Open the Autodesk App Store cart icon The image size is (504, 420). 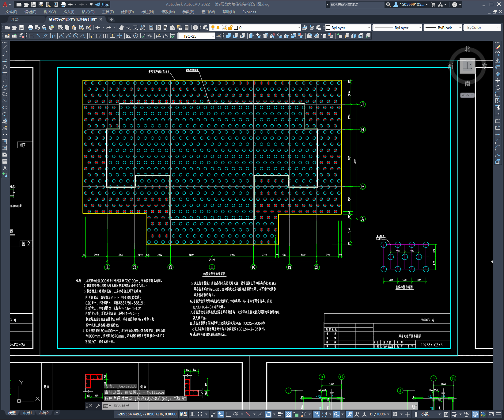click(433, 5)
